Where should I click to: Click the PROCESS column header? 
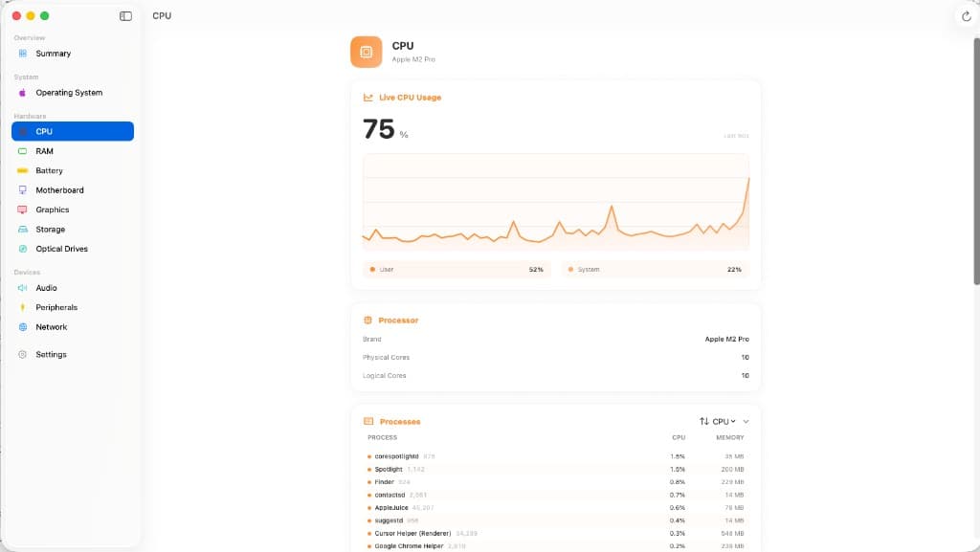coord(382,438)
